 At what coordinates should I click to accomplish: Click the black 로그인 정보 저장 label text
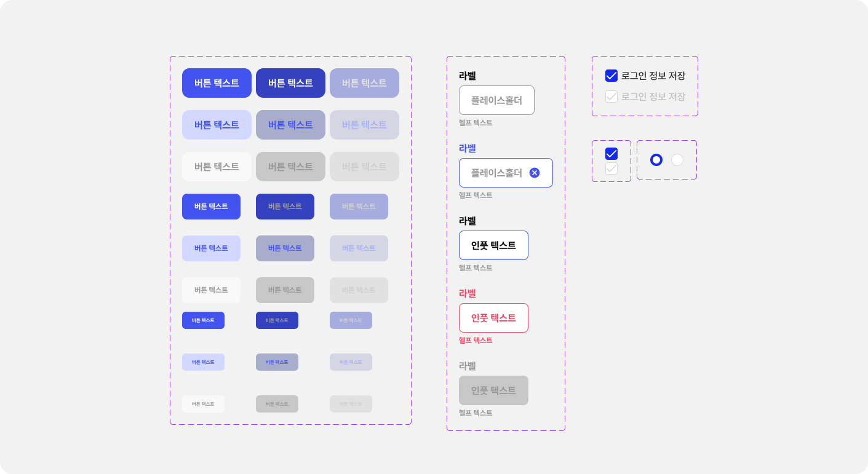(x=653, y=76)
